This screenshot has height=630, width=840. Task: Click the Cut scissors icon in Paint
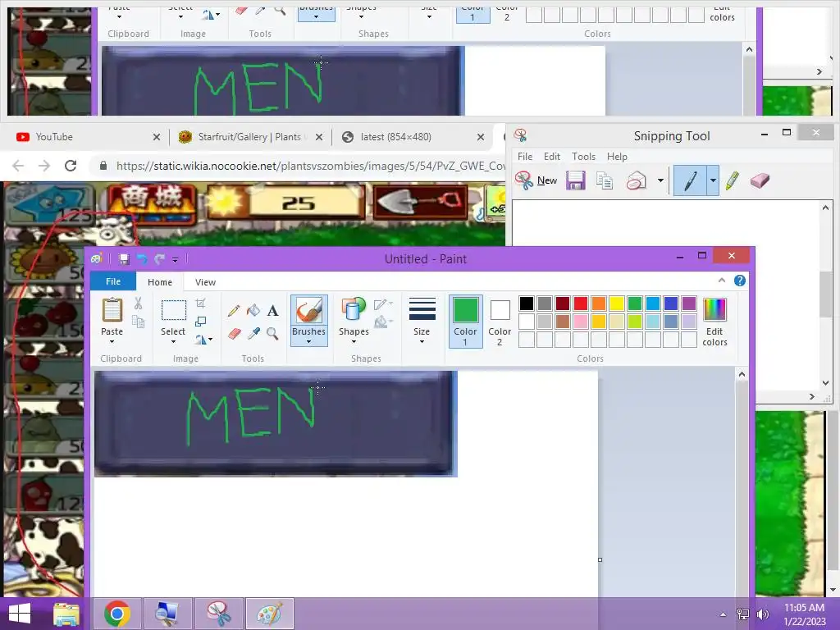138,304
